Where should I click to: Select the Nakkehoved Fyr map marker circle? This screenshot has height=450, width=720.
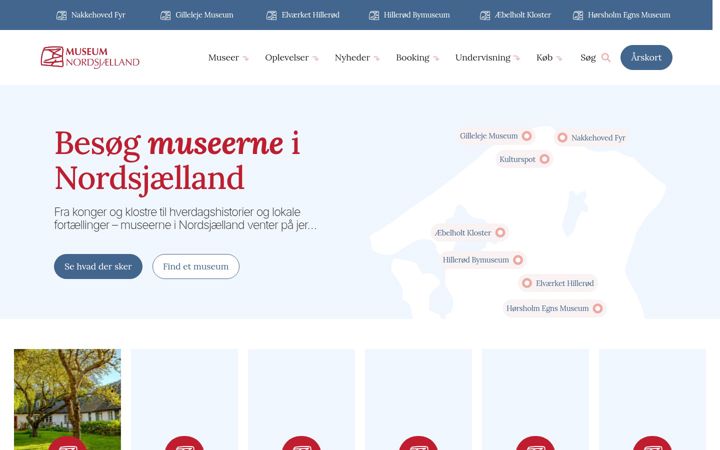562,137
